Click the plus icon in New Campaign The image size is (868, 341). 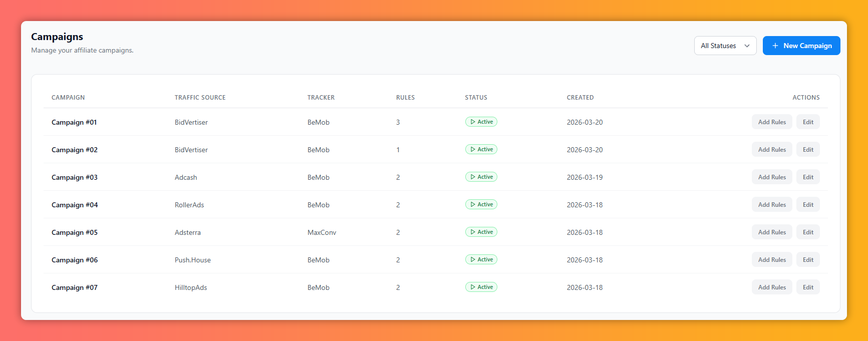775,46
